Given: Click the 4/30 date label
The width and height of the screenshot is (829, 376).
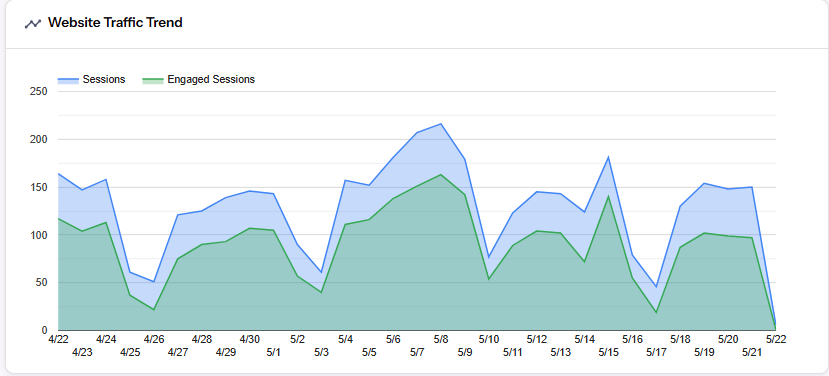Looking at the screenshot, I should click(250, 340).
